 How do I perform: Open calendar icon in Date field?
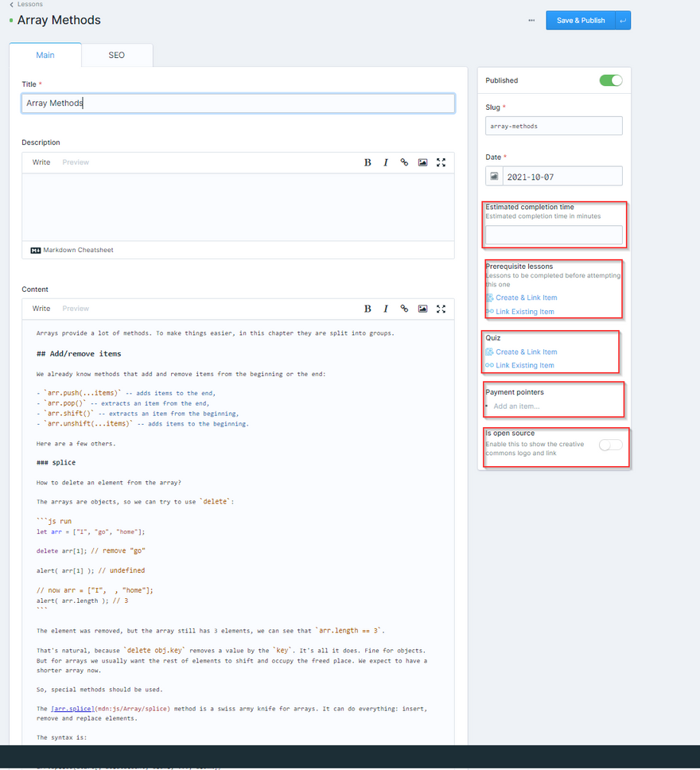[494, 176]
